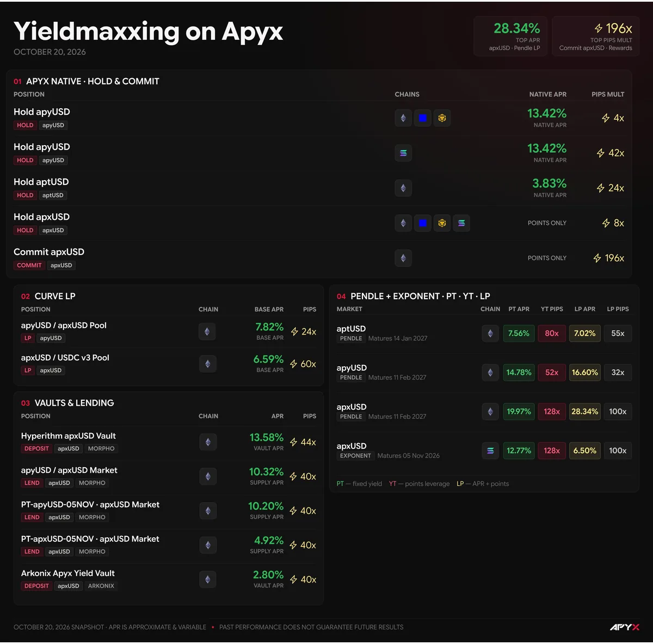Screen dimensions: 653x644
Task: Click 'Matures 14 Jan 2027' text
Action: pos(398,338)
